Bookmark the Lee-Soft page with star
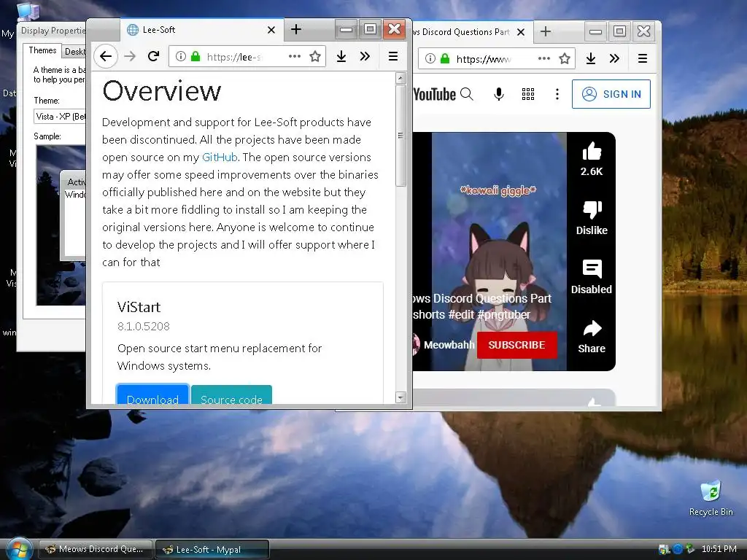This screenshot has width=747, height=560. click(x=315, y=57)
